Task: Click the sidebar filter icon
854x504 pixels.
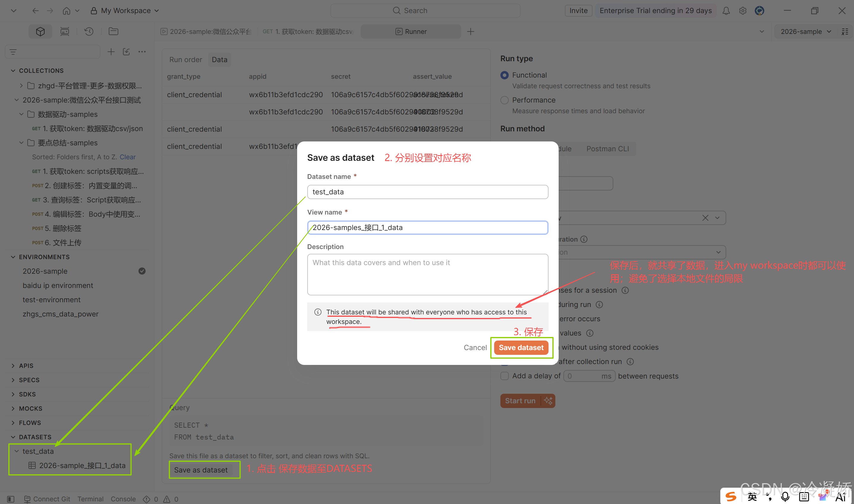Action: [13, 52]
